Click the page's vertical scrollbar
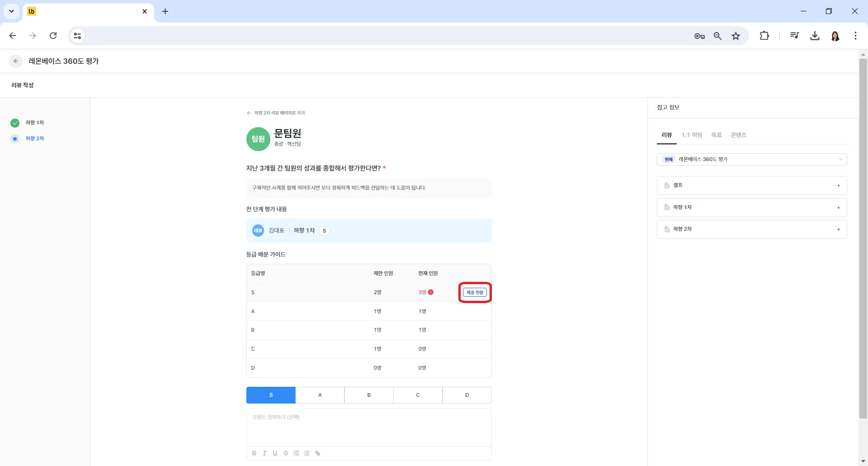Viewport: 868px width, 466px height. 863,239
